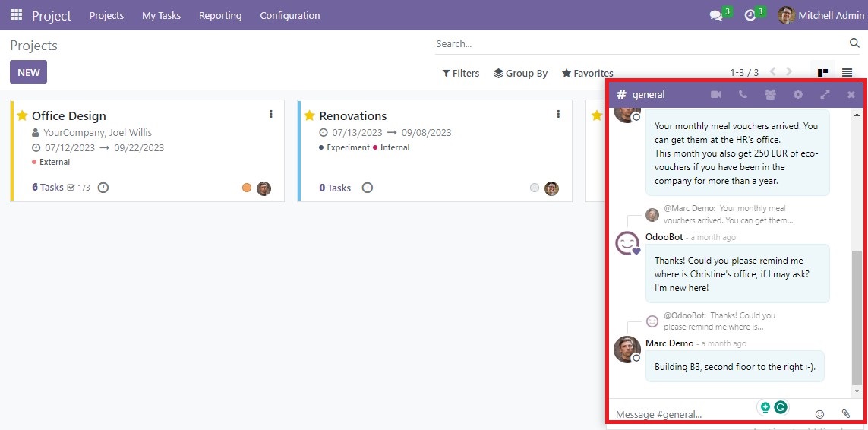The height and width of the screenshot is (430, 868).
Task: Go to the previous page arrow
Action: click(x=773, y=72)
